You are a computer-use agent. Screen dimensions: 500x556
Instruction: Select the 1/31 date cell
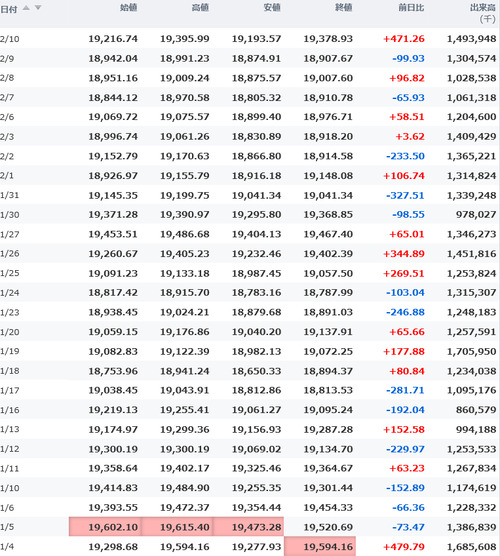[10, 195]
